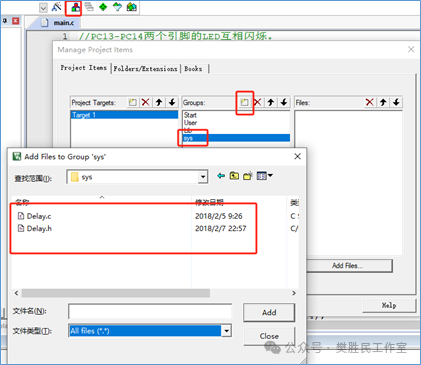Go up one folder level
Viewport: 421px width, 365px height.
(x=234, y=176)
